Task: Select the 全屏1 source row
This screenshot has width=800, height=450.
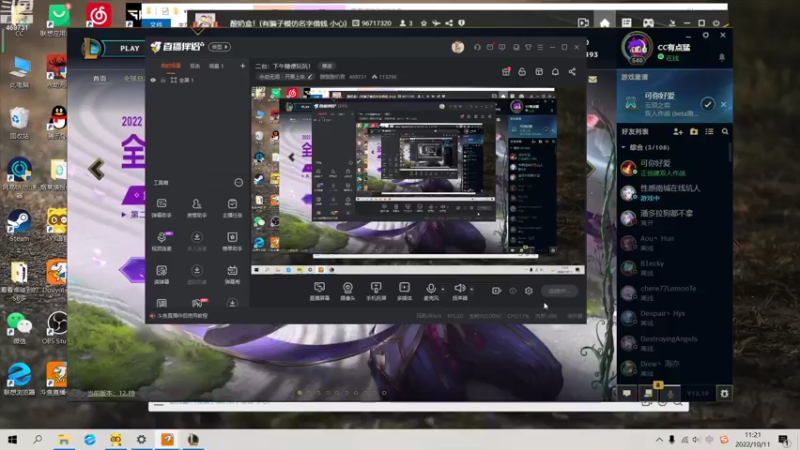Action: [197, 80]
